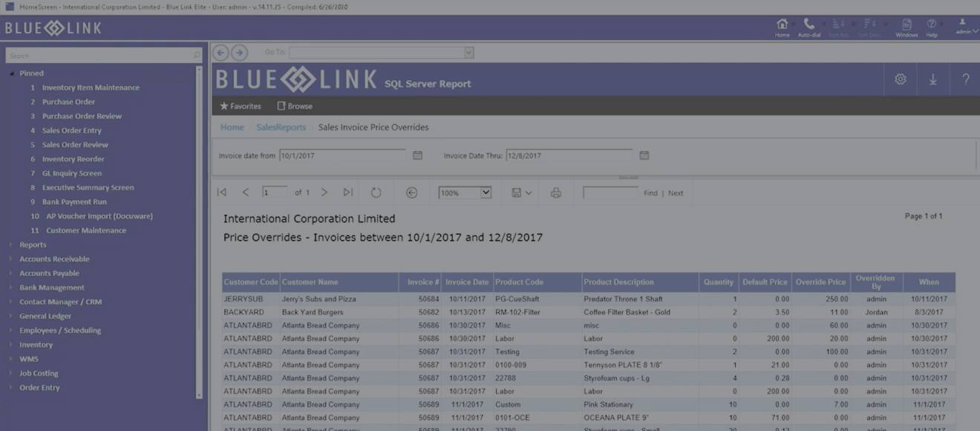Print the report using the printer icon
Screen dimensions: 980x431
tap(556, 193)
